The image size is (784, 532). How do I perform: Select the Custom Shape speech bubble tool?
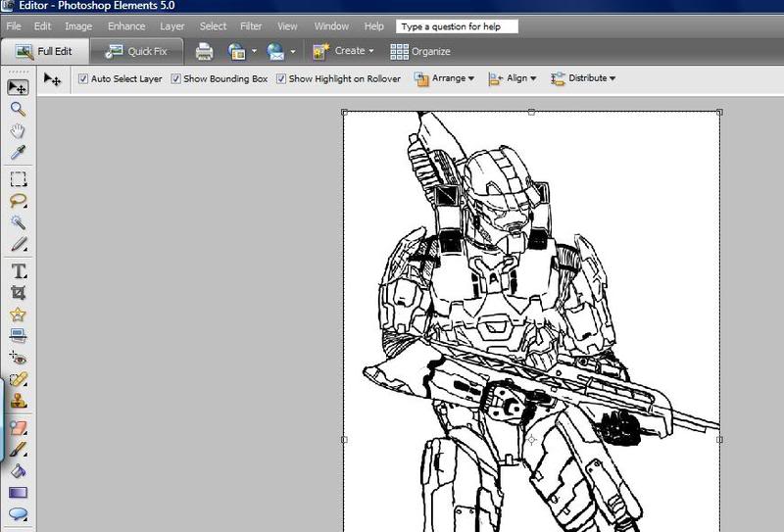(18, 514)
